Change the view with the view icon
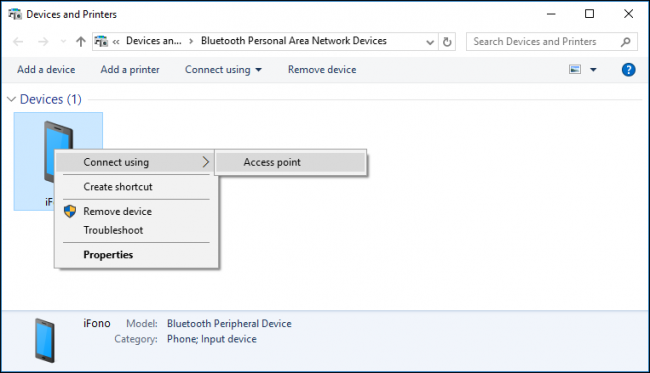650x373 pixels. [575, 69]
